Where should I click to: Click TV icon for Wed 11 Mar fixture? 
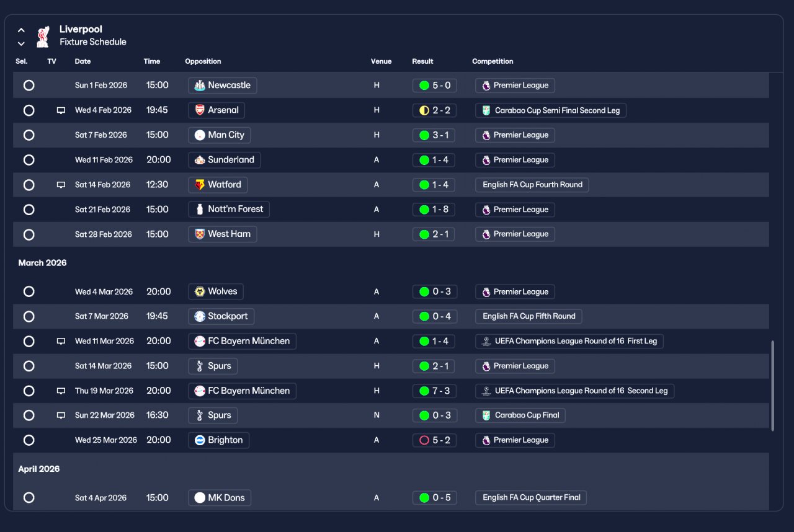coord(61,341)
